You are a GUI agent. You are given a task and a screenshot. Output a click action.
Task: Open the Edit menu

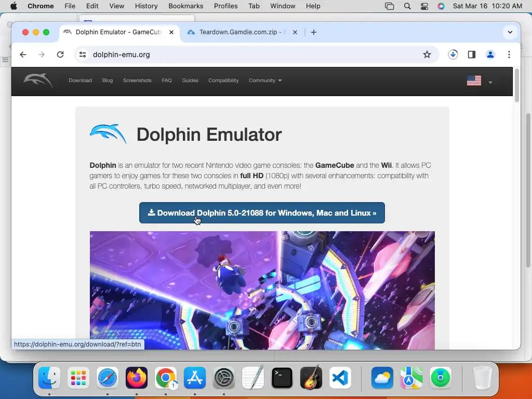pos(92,6)
